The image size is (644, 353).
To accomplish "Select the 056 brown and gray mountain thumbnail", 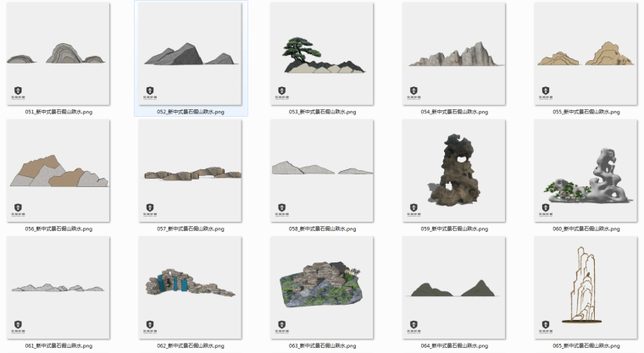I will coord(58,171).
